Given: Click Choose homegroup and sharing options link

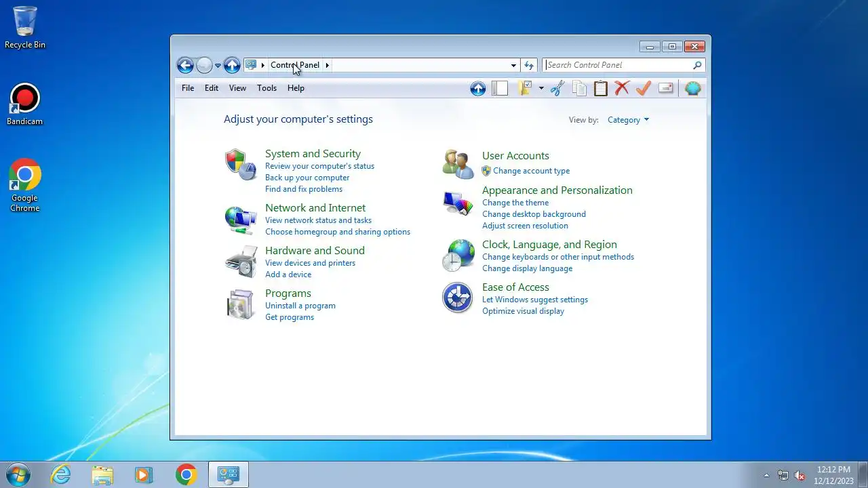Looking at the screenshot, I should 338,232.
